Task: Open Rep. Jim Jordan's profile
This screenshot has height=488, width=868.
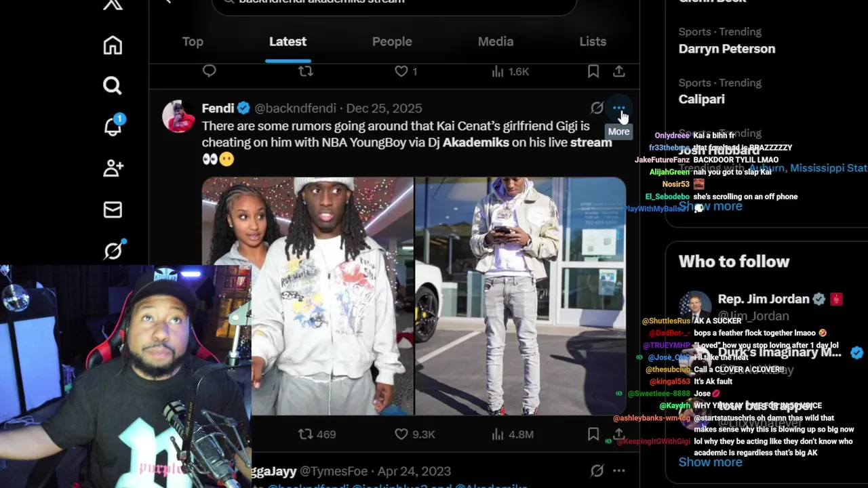Action: point(763,299)
